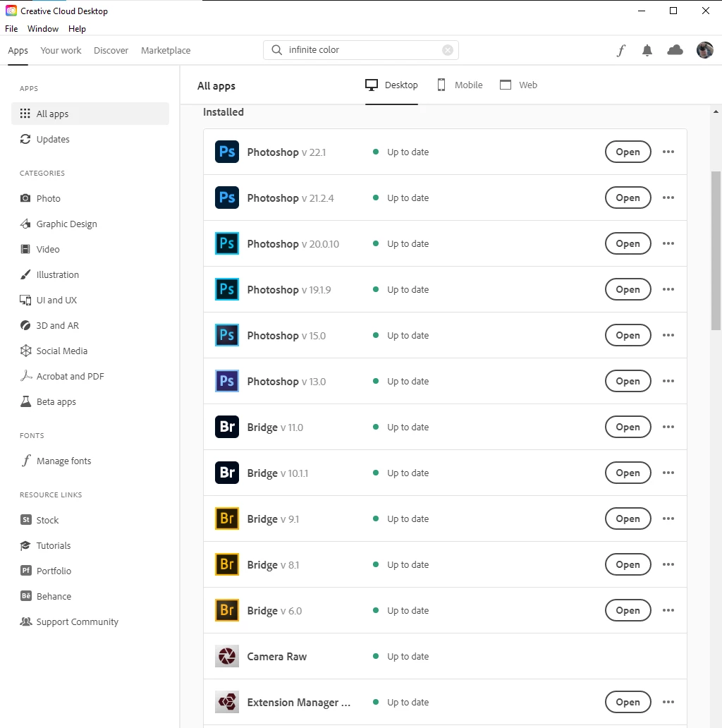This screenshot has height=728, width=722.
Task: Show more options for Extension Manager
Action: point(668,703)
